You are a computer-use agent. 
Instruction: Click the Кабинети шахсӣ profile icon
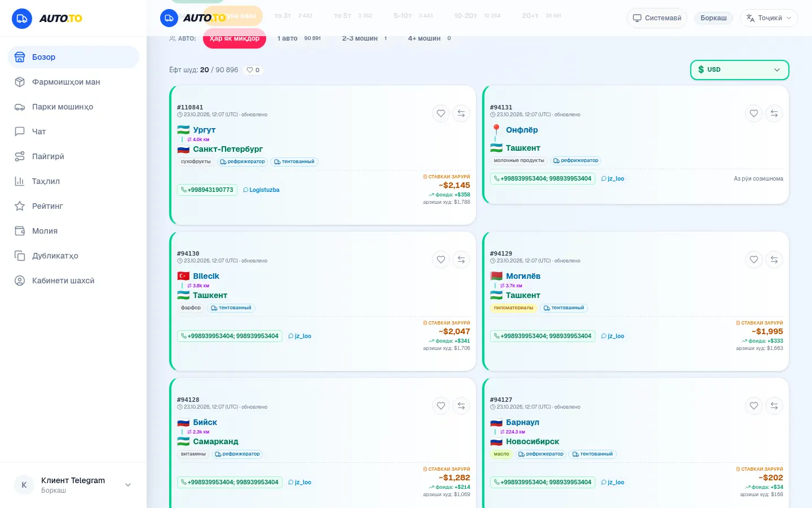[20, 281]
